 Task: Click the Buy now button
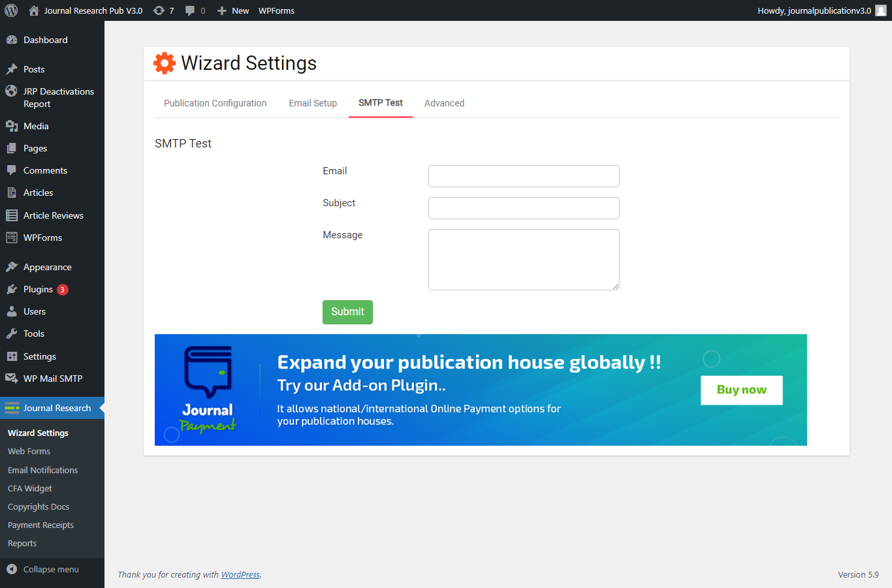click(742, 390)
